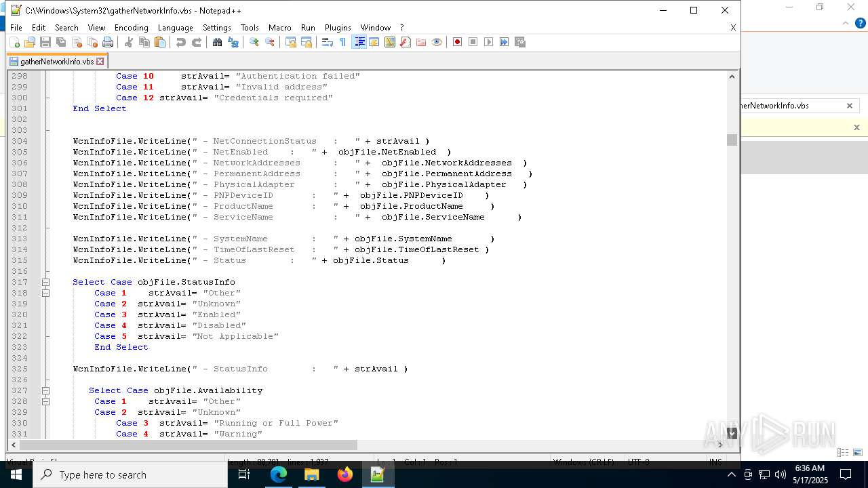
Task: Click the Zoom Out toolbar icon
Action: coord(270,42)
